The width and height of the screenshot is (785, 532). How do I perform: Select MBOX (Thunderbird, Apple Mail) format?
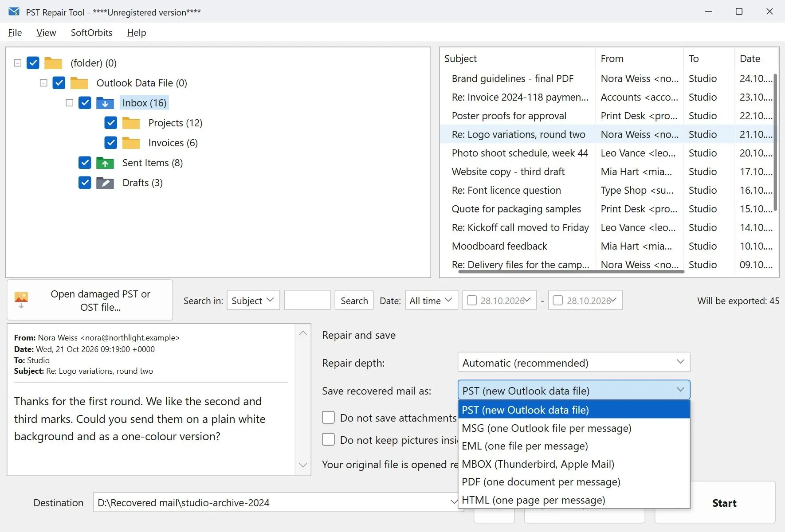(574, 464)
